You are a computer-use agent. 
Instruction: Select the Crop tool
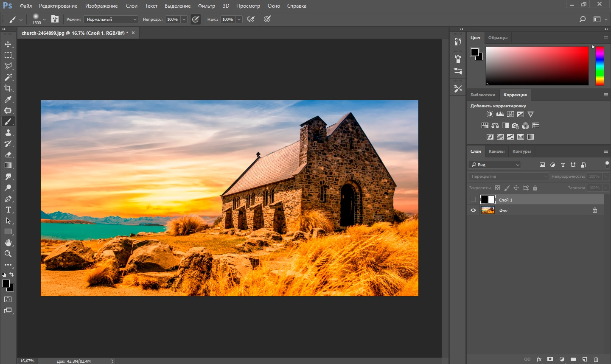pyautogui.click(x=8, y=88)
